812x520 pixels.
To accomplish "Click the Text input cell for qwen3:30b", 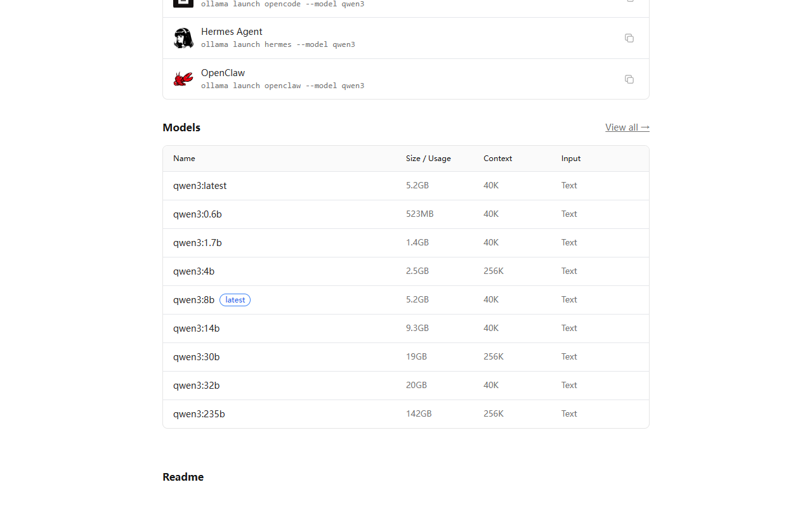I will pyautogui.click(x=569, y=357).
